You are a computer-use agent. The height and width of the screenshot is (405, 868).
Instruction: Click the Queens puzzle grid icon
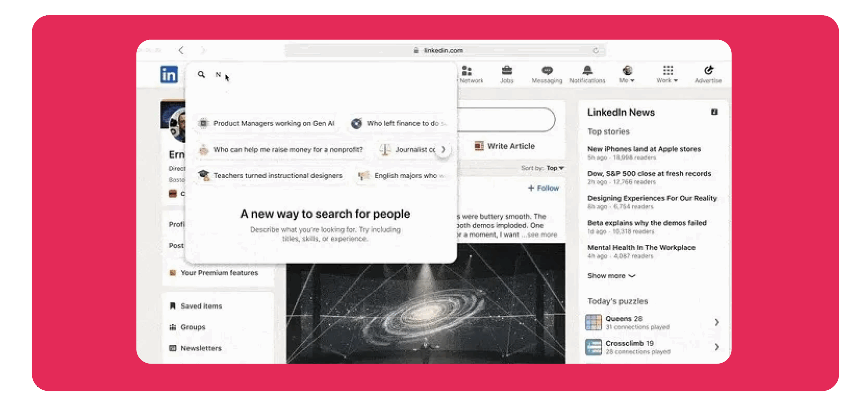pyautogui.click(x=593, y=322)
